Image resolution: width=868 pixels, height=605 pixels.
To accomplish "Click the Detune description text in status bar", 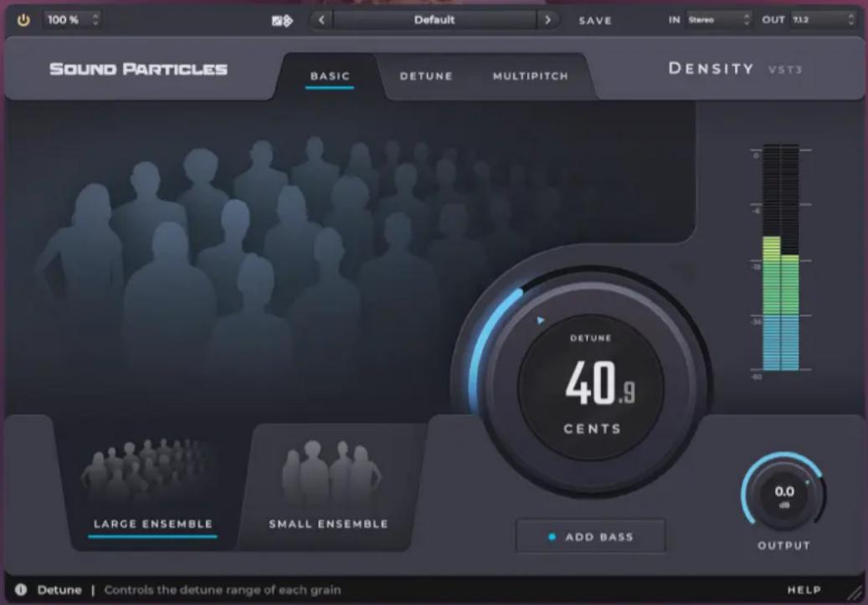I will point(223,590).
